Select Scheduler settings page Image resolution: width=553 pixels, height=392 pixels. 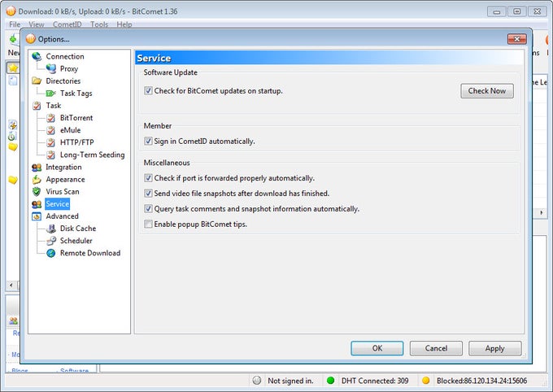coord(76,241)
